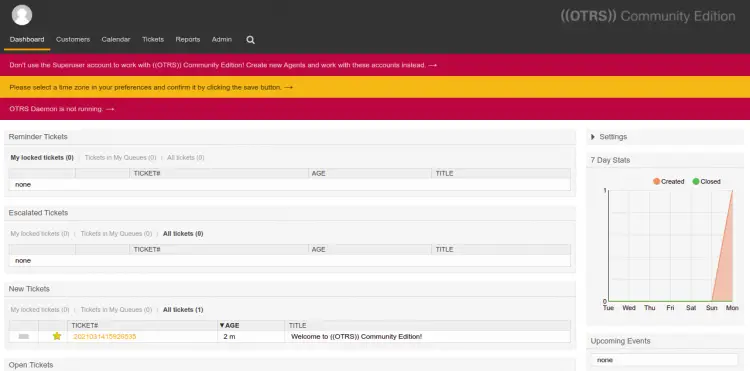
Task: Click the 'Welcome to ((OTRS)) Community Edition!' title
Action: coord(356,337)
